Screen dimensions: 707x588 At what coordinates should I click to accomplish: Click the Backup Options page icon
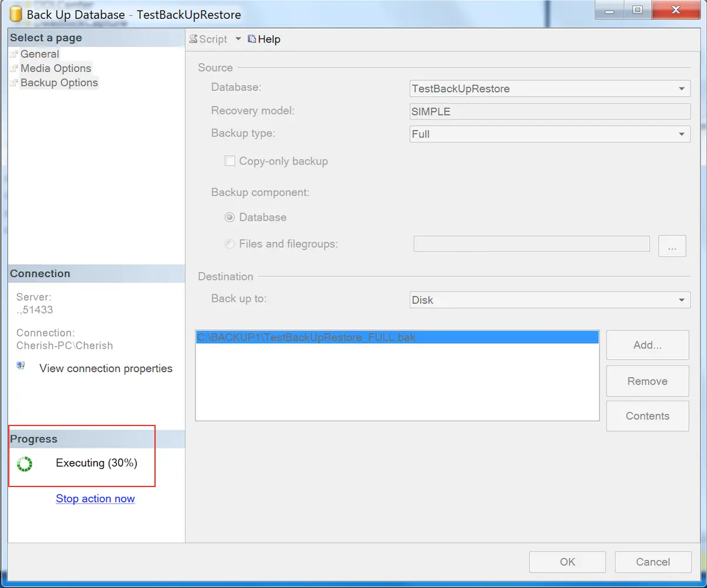(x=14, y=83)
